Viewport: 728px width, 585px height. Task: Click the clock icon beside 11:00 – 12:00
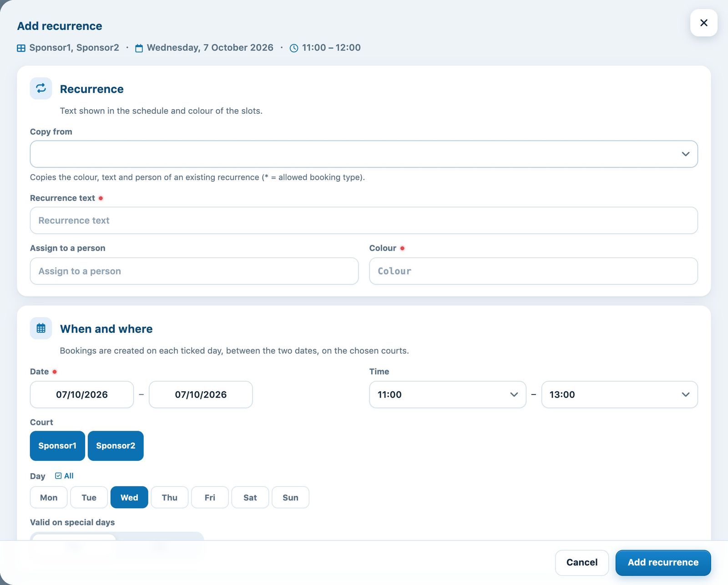[294, 48]
